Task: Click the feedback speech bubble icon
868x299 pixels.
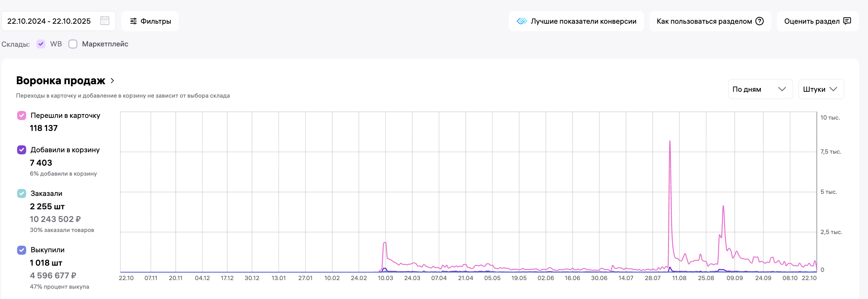Action: [847, 21]
